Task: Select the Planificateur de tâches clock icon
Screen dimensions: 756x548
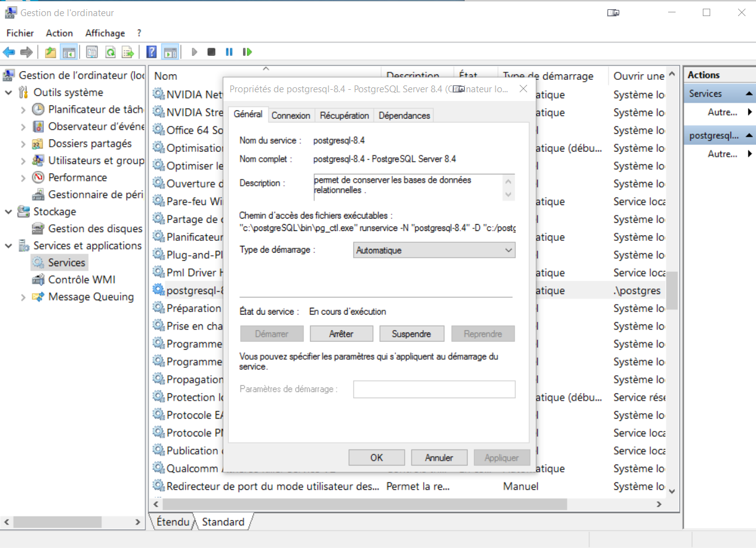Action: 38,110
